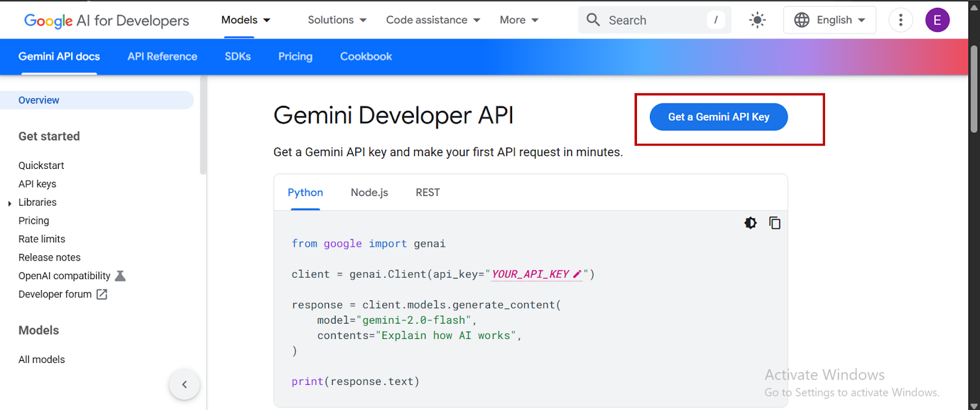Open the account avatar labeled E
The image size is (980, 410).
pos(937,20)
